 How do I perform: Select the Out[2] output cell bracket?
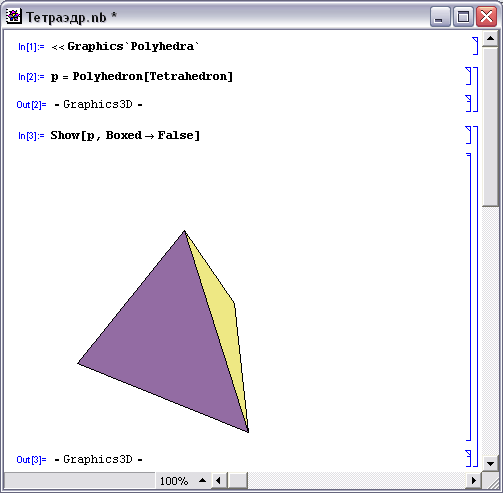tap(468, 103)
